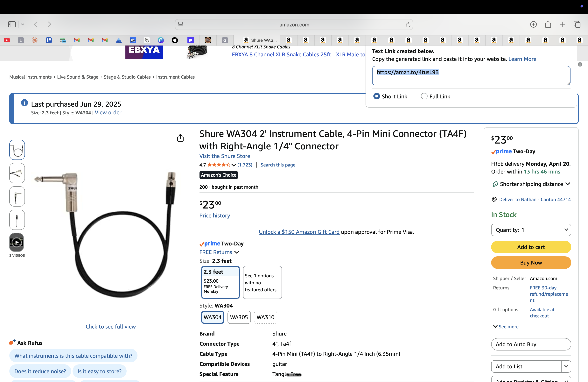The height and width of the screenshot is (382, 588).
Task: Select the third right-angle plug thumbnail
Action: pos(17,196)
